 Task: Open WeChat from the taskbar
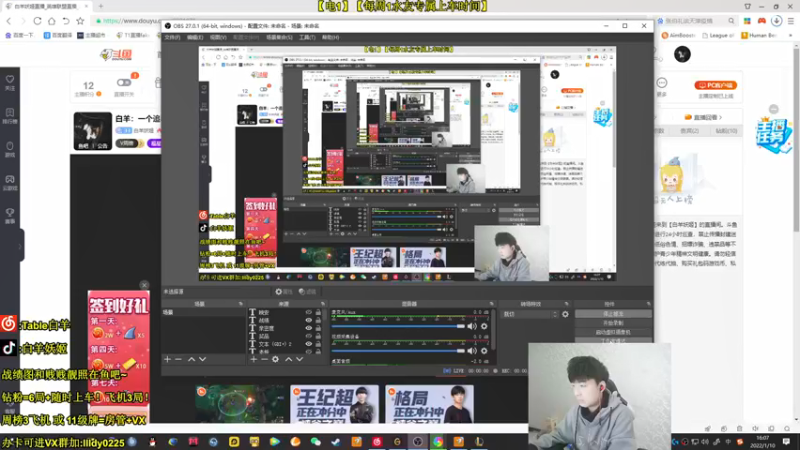point(315,442)
